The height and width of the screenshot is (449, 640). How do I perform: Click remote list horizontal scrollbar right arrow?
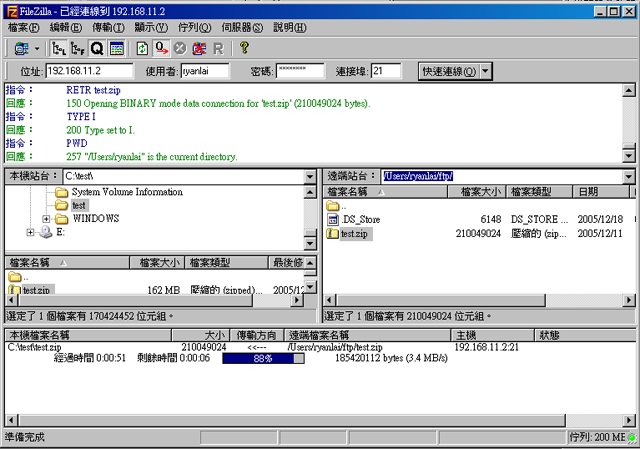(629, 300)
